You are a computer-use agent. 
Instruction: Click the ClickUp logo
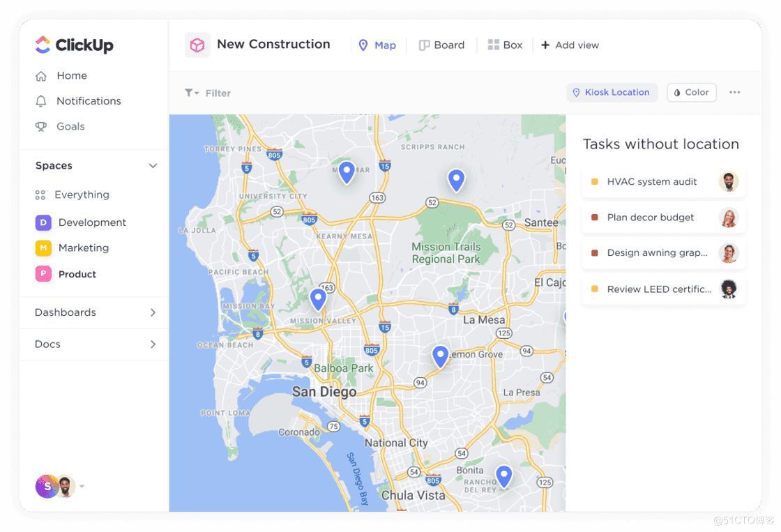click(74, 45)
